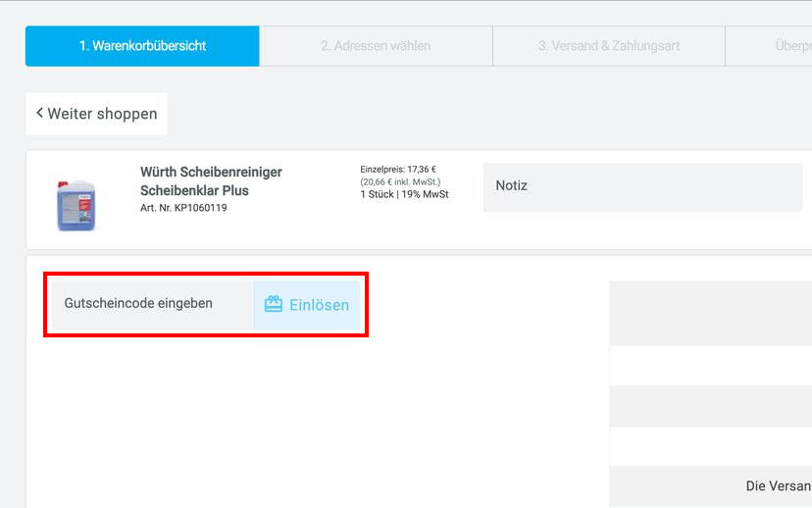This screenshot has width=812, height=508.
Task: Open the Würth Scheibenreiniger product thumbnail
Action: [x=76, y=205]
